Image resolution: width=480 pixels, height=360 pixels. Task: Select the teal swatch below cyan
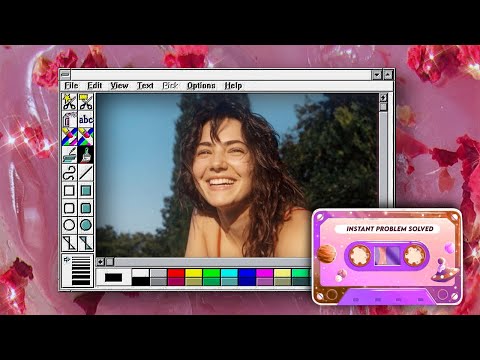coord(229,282)
